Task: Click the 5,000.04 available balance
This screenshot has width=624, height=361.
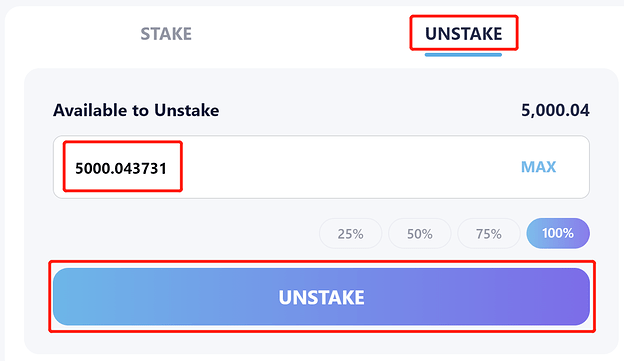Action: 555,110
